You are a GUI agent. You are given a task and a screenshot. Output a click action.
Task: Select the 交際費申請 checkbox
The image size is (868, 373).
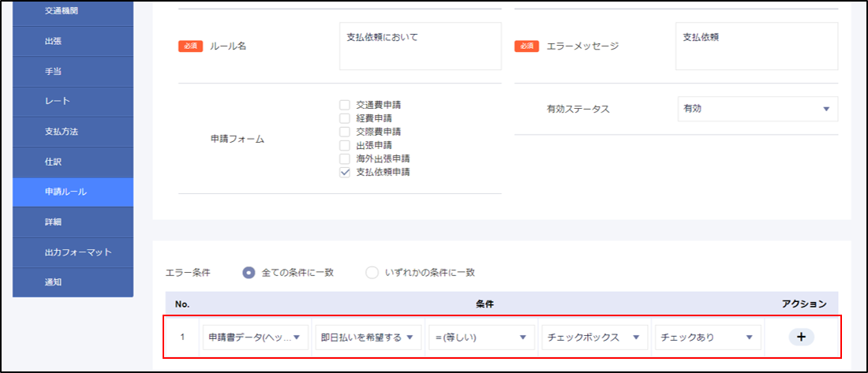(x=345, y=132)
